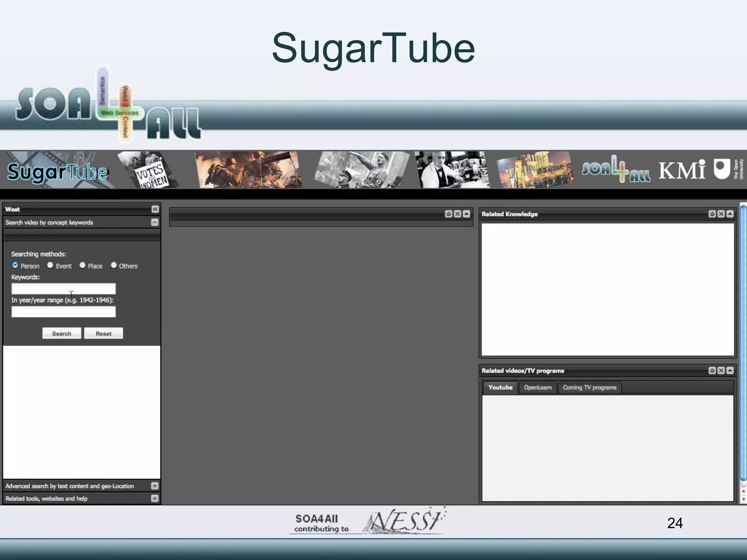The image size is (747, 560).
Task: Open Related videos/TV programs settings gear
Action: point(712,370)
